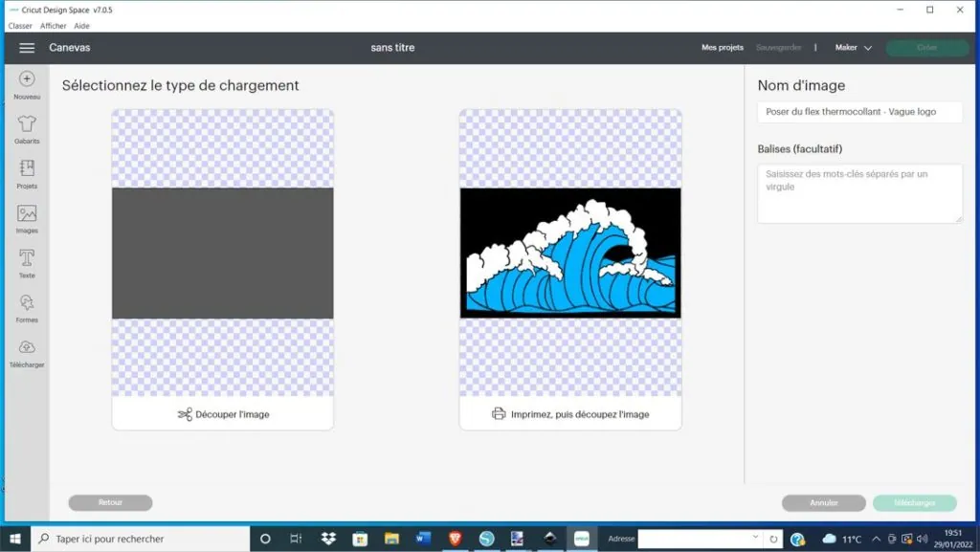
Task: Open the Aide menu
Action: point(82,26)
